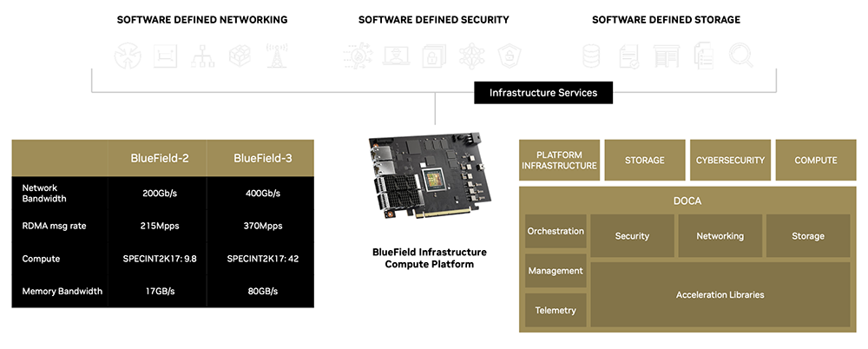Select the mesh neural network icon
The width and height of the screenshot is (868, 349).
(471, 56)
